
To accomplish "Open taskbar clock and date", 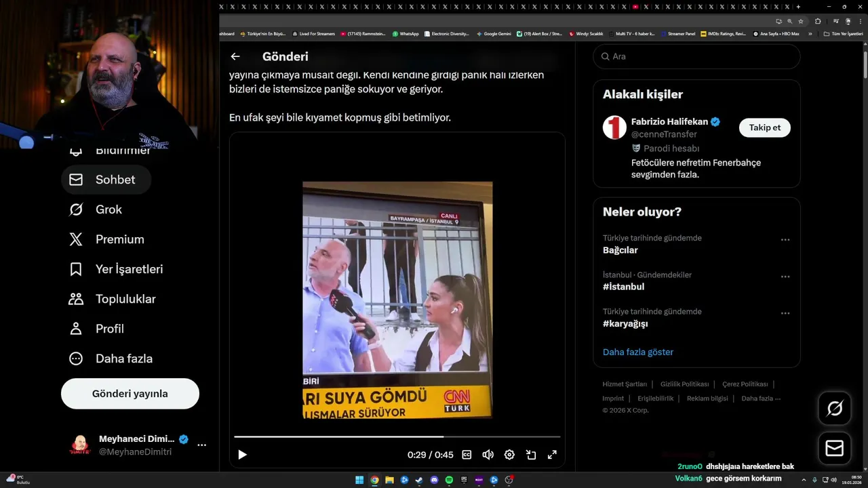I will pyautogui.click(x=850, y=480).
